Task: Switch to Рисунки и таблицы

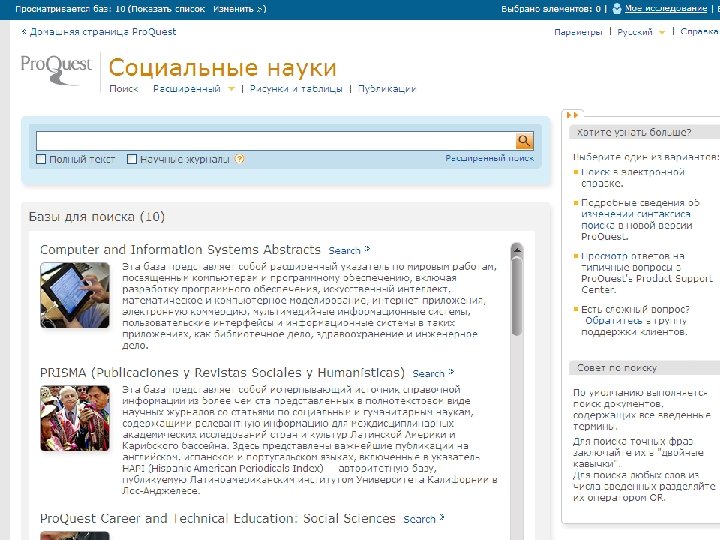Action: [296, 89]
